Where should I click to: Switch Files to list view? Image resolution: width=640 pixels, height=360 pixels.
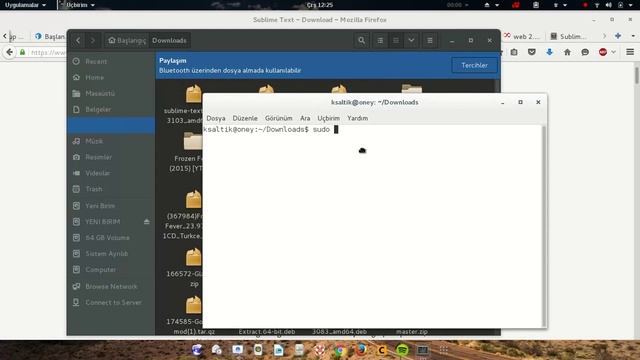pyautogui.click(x=380, y=40)
